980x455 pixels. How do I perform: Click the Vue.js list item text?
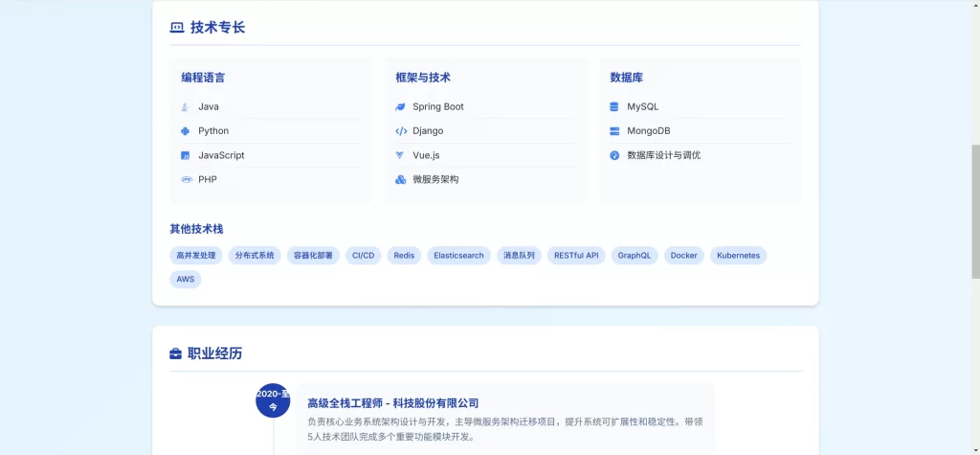click(426, 155)
